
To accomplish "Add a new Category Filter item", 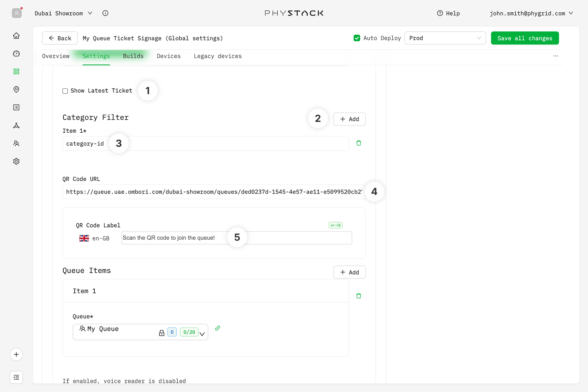I will tap(349, 119).
